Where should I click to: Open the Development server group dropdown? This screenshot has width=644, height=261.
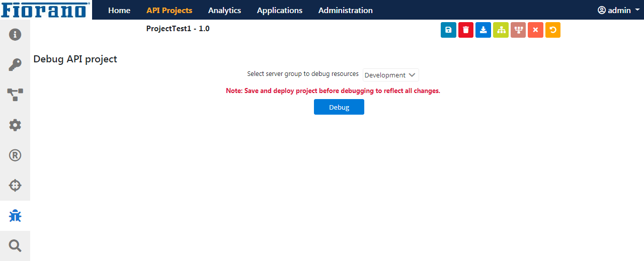391,75
